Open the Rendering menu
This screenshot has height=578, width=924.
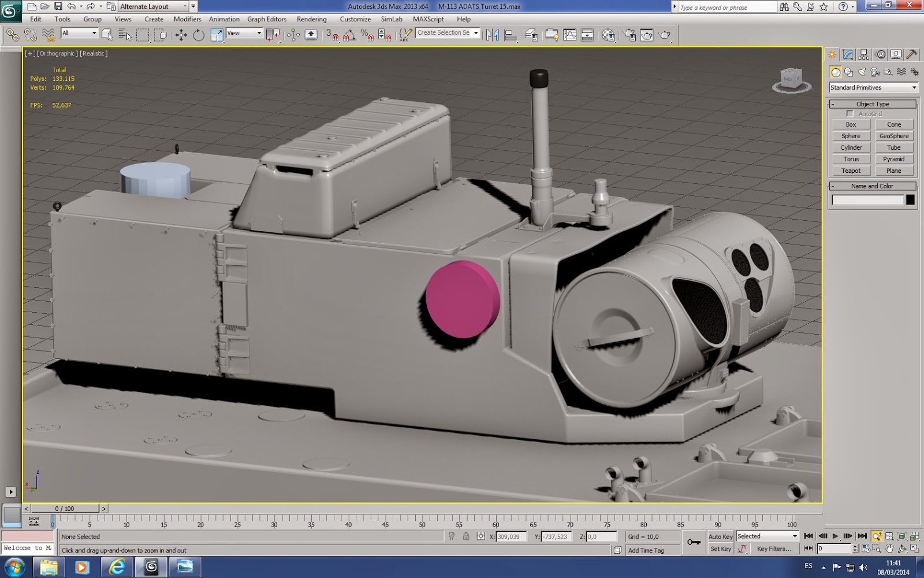click(x=311, y=19)
